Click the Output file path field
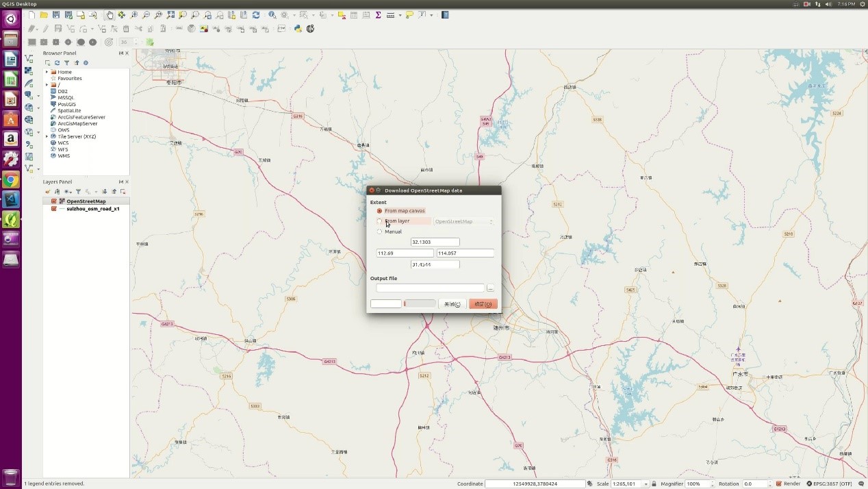 (430, 288)
